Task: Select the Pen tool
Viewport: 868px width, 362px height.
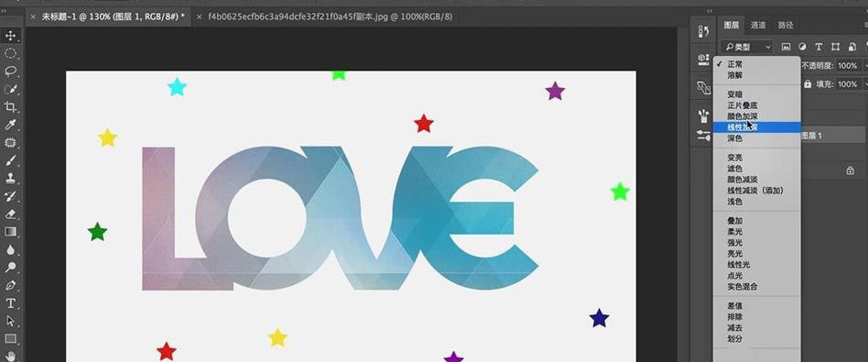Action: click(10, 286)
